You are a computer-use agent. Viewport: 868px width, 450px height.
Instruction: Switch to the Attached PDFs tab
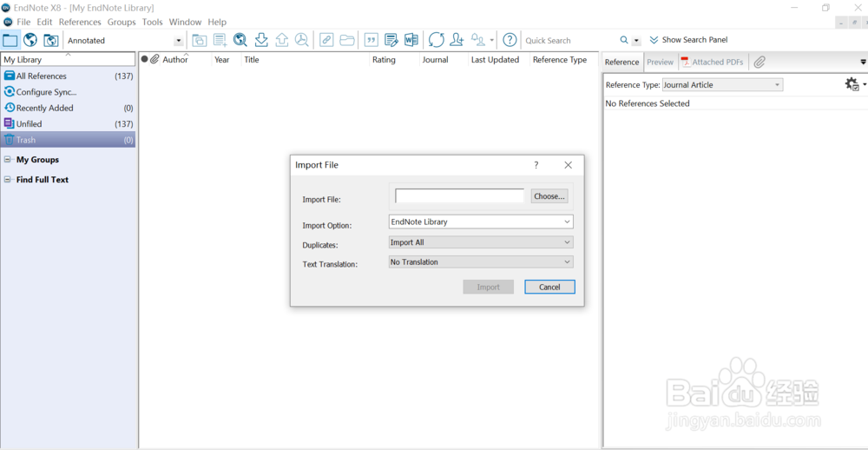point(713,62)
